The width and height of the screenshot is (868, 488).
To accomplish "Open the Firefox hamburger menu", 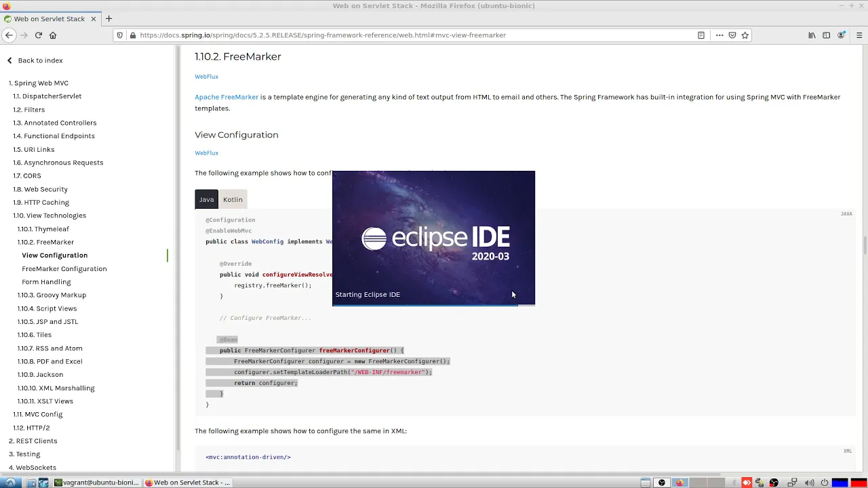I will click(x=859, y=35).
